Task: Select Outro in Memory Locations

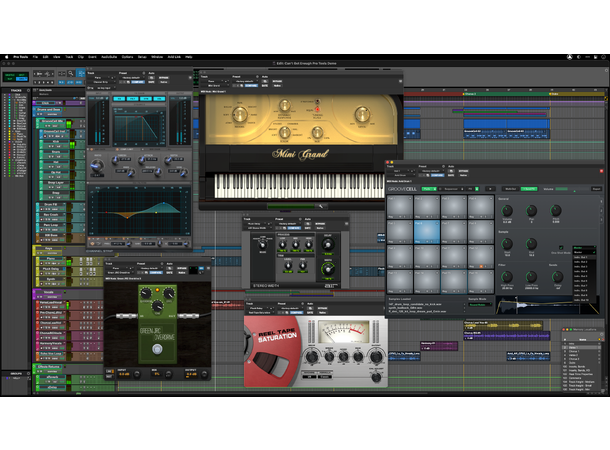Action: tap(581, 363)
